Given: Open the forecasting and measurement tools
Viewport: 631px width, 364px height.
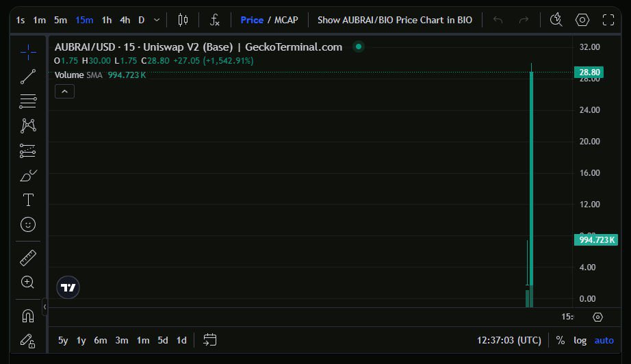Looking at the screenshot, I should [x=28, y=151].
